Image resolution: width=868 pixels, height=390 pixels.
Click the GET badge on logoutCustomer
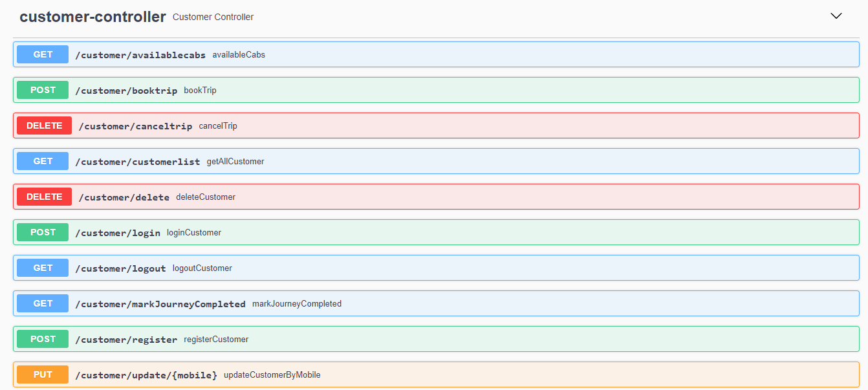(x=42, y=268)
